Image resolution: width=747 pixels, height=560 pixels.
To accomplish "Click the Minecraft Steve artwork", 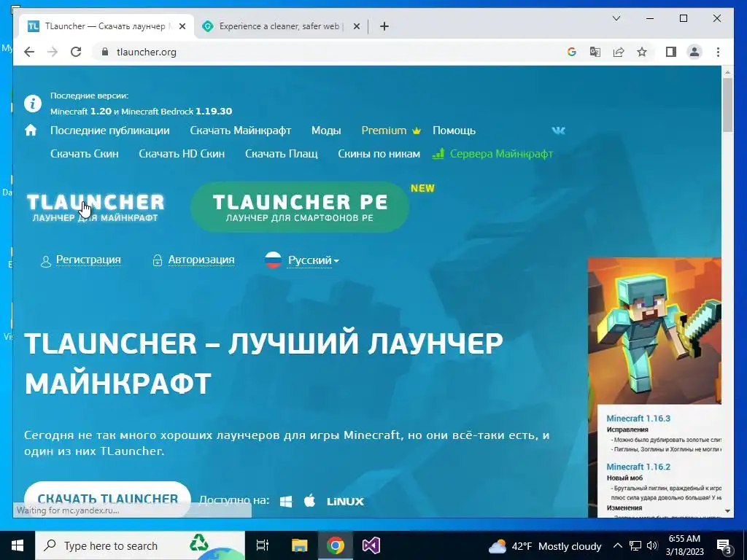I will coord(654,330).
